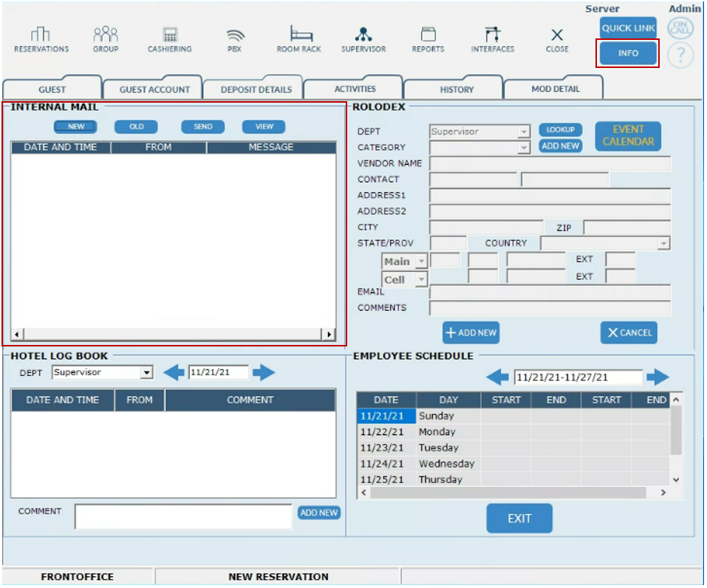Image resolution: width=707 pixels, height=588 pixels.
Task: Click the help question mark icon
Action: [x=680, y=55]
